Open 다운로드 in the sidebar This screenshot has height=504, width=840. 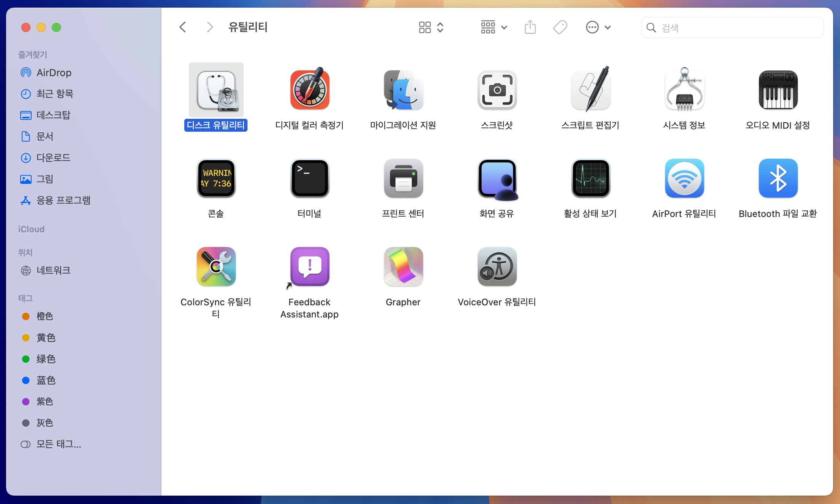click(53, 158)
